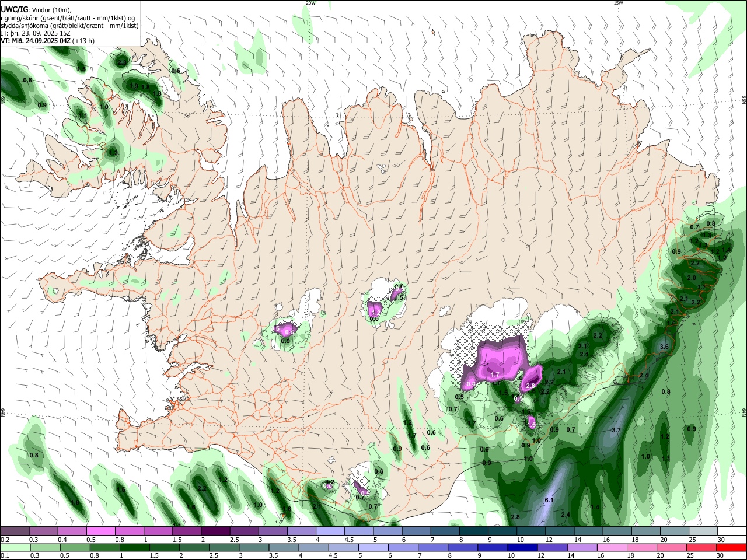Click the lavender swatch between 4 and 4.5, snow legend
Image resolution: width=747 pixels, height=560 pixels.
click(x=330, y=531)
